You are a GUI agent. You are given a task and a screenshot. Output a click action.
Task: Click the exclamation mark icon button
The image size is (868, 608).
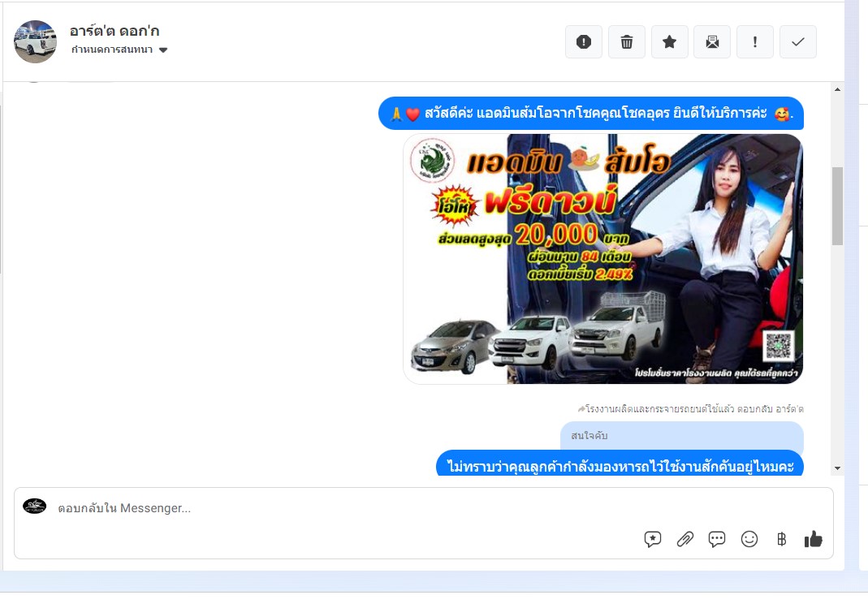point(755,42)
